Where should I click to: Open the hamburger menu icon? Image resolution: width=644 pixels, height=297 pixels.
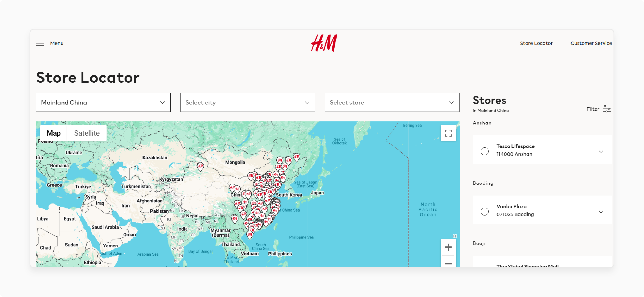40,43
